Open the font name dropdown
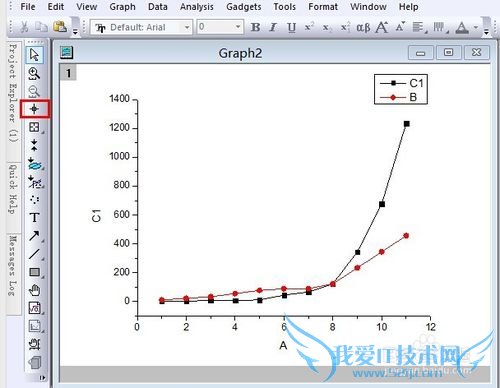500x388 pixels. [187, 27]
